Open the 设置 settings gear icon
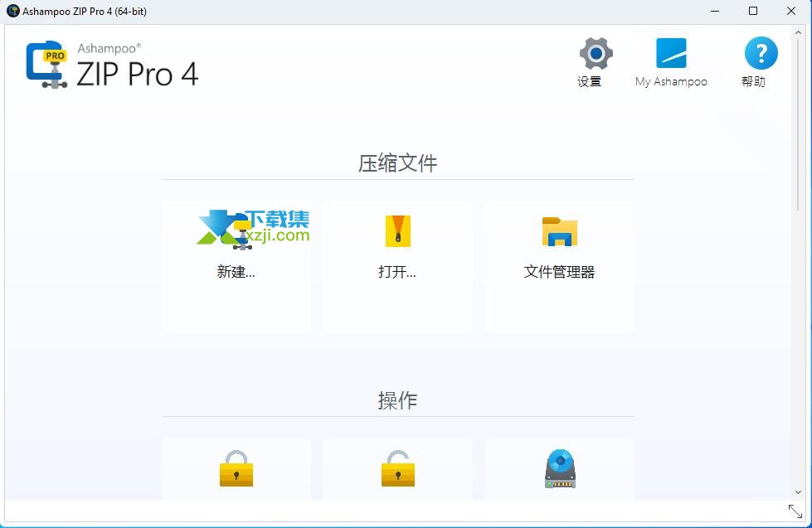This screenshot has height=528, width=812. click(x=596, y=53)
